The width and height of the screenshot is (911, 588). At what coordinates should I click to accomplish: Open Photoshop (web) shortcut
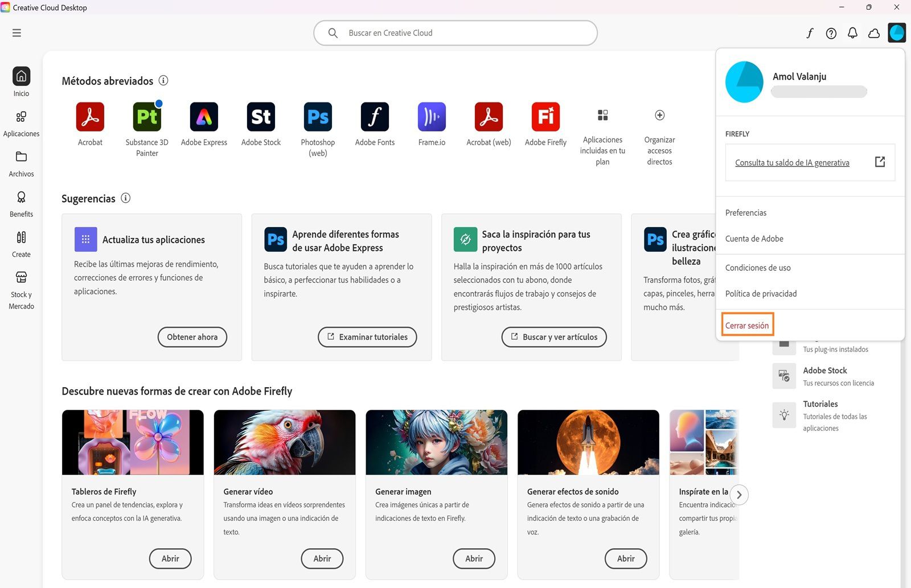click(318, 117)
